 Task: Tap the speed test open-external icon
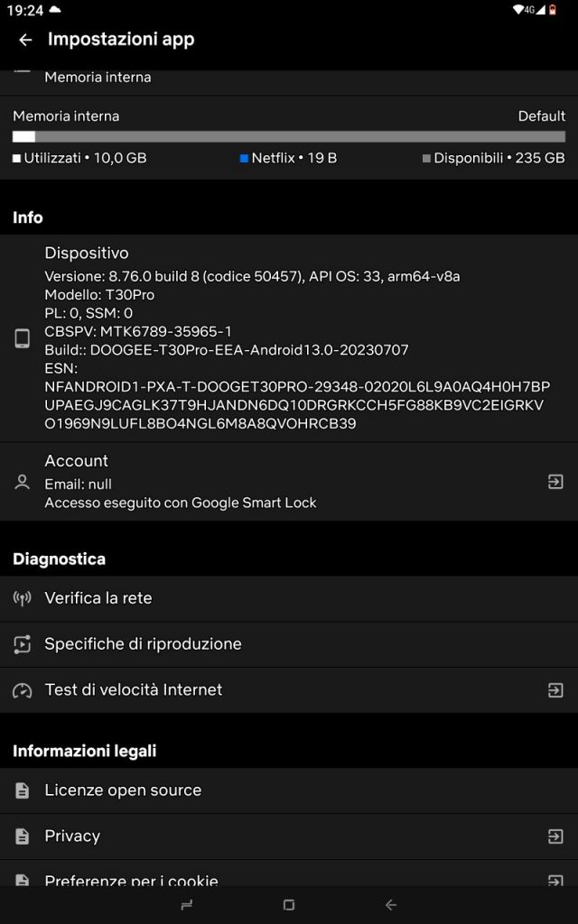pyautogui.click(x=555, y=690)
